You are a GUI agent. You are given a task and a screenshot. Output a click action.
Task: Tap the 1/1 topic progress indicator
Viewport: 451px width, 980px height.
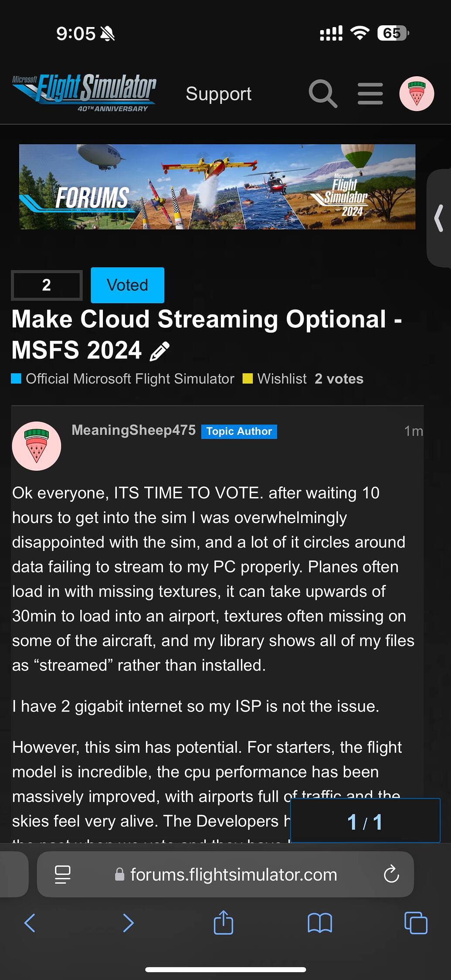pyautogui.click(x=365, y=822)
